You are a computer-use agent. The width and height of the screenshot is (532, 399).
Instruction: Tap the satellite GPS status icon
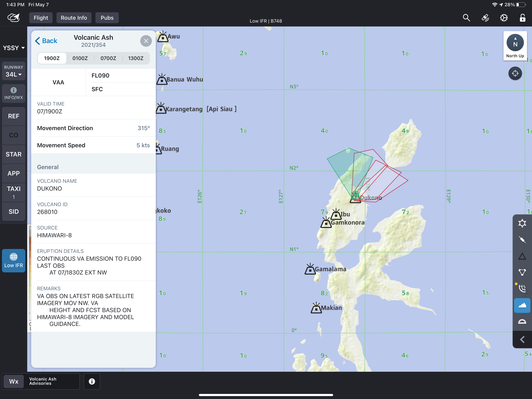485,18
